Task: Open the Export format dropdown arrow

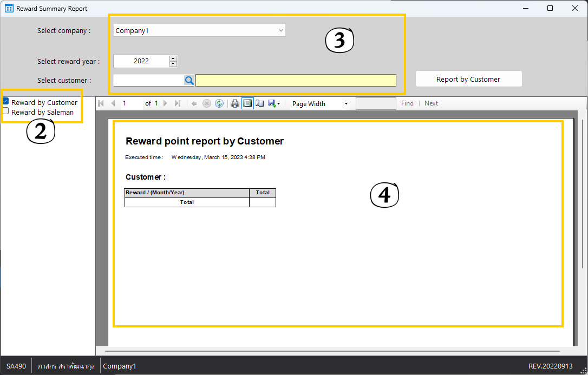Action: pos(278,104)
